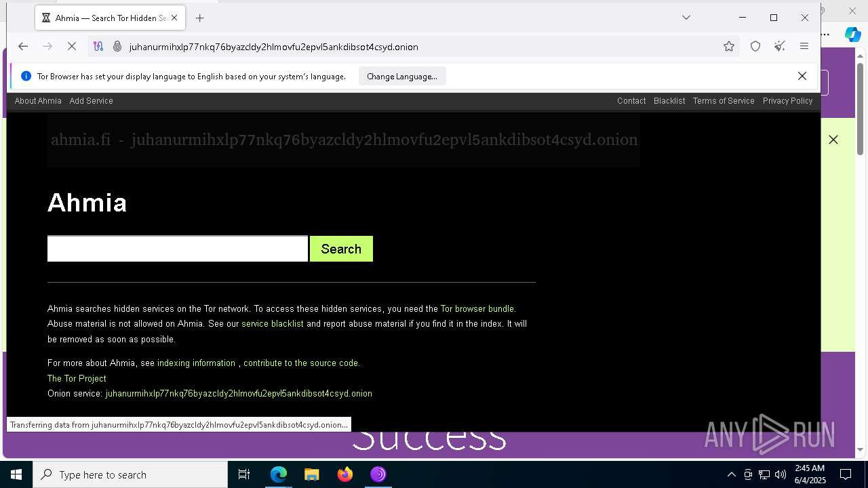Open the Privacy Policy page
Viewport: 868px width, 488px height.
[787, 101]
